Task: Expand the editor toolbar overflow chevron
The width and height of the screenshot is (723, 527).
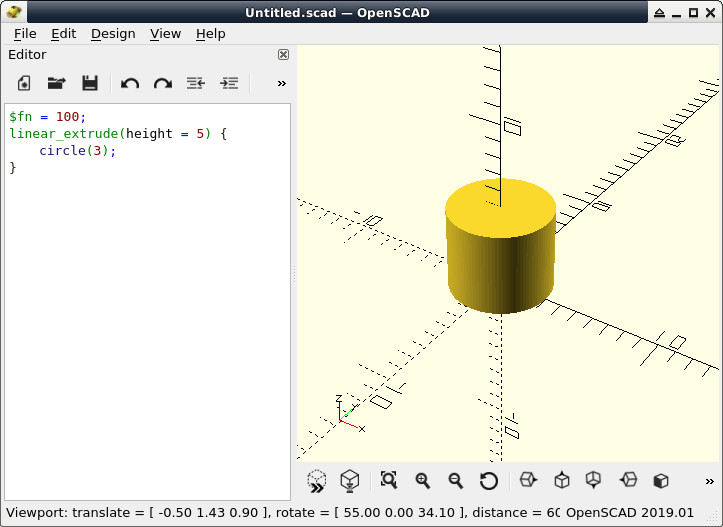Action: point(282,83)
